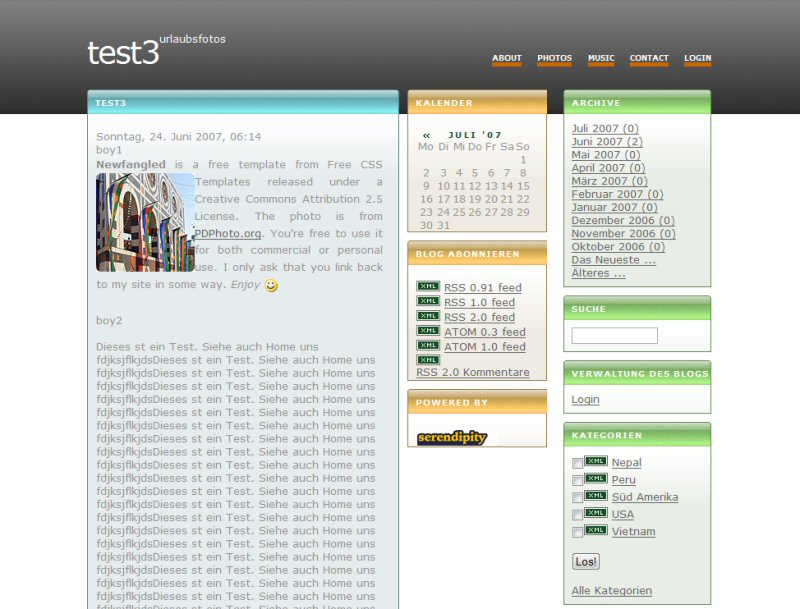Expand older archives via Älteres link
The height and width of the screenshot is (609, 800).
(x=598, y=273)
